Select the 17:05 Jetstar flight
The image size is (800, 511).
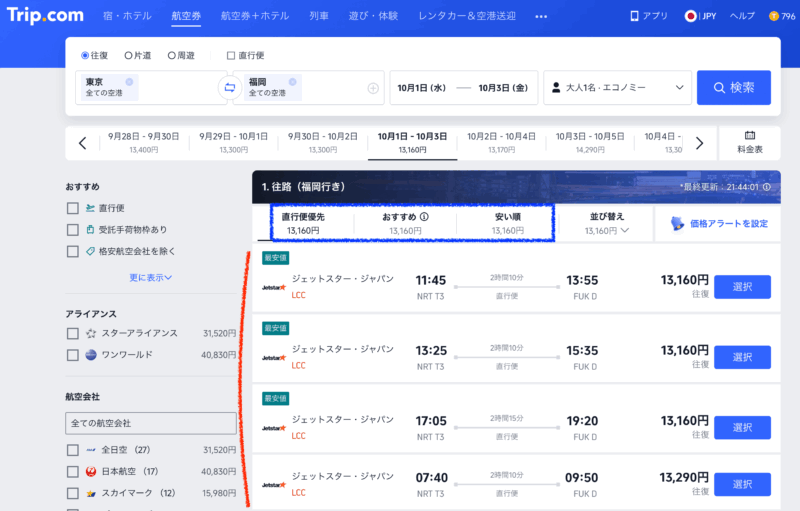pos(742,428)
